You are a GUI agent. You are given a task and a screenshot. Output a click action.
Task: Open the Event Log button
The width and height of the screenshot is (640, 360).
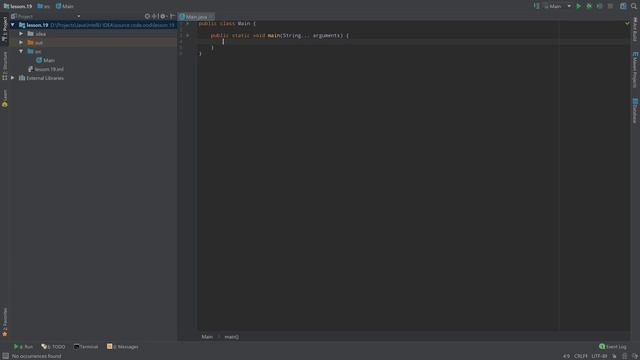pyautogui.click(x=613, y=347)
